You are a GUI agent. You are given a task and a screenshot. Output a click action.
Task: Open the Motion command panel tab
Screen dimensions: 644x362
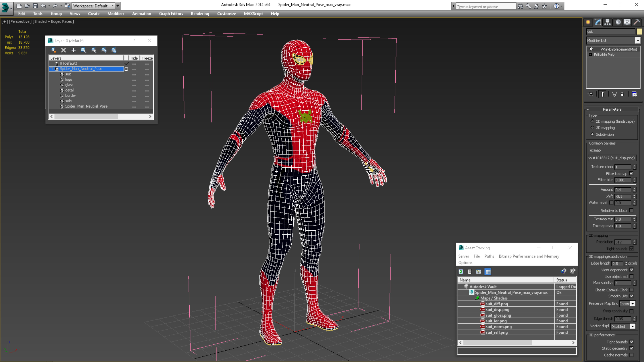click(618, 22)
